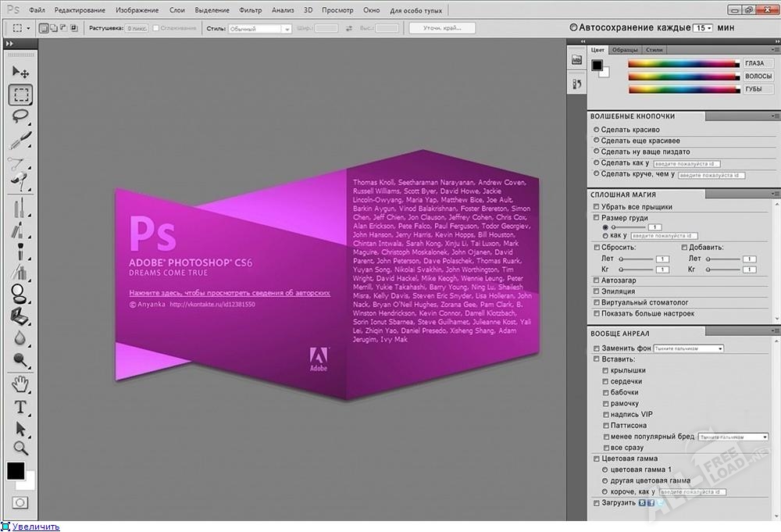Click the Quick Mask mode icon
The width and height of the screenshot is (781, 532).
point(20,502)
